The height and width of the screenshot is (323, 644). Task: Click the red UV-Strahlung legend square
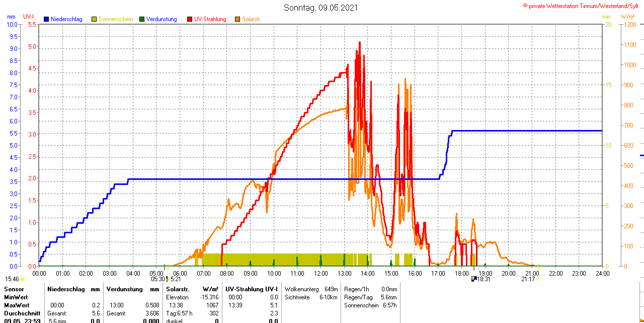click(190, 19)
